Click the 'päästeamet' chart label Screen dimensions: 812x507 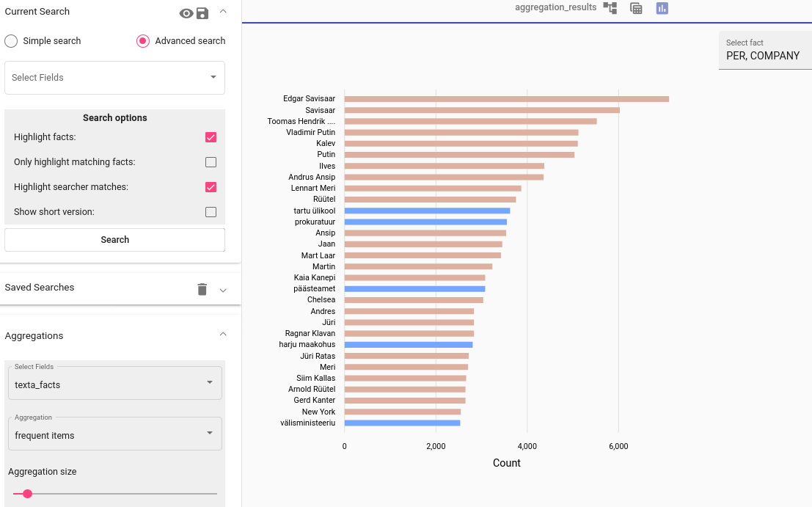click(x=315, y=288)
